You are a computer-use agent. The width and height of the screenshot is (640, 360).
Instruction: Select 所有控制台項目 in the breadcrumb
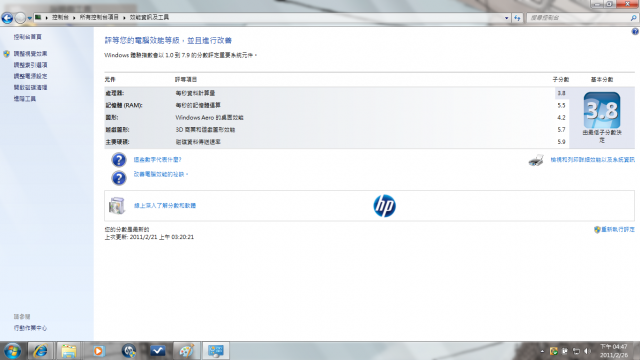(x=99, y=18)
